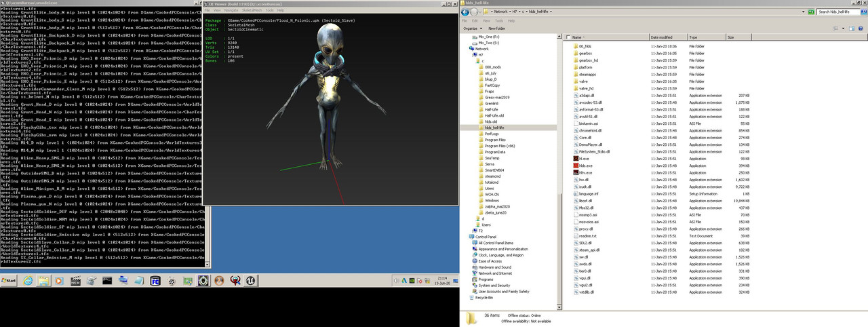Open the FC FastCopy taskbar icon

pos(155,280)
